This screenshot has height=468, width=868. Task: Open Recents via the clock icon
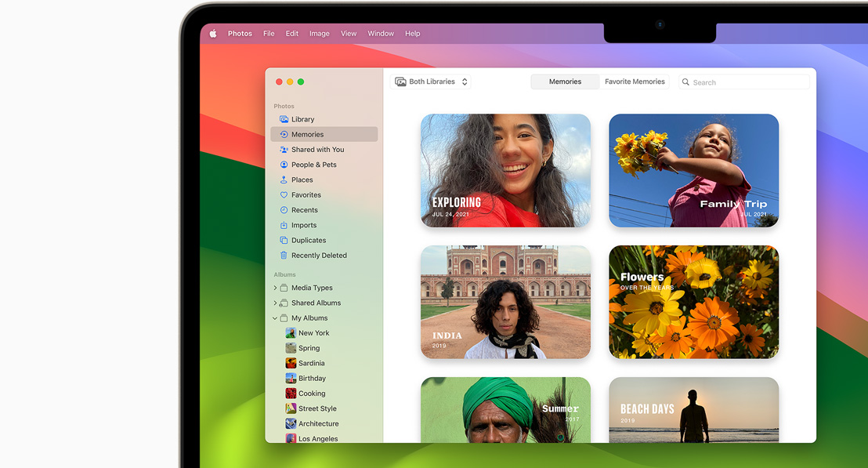click(x=284, y=209)
